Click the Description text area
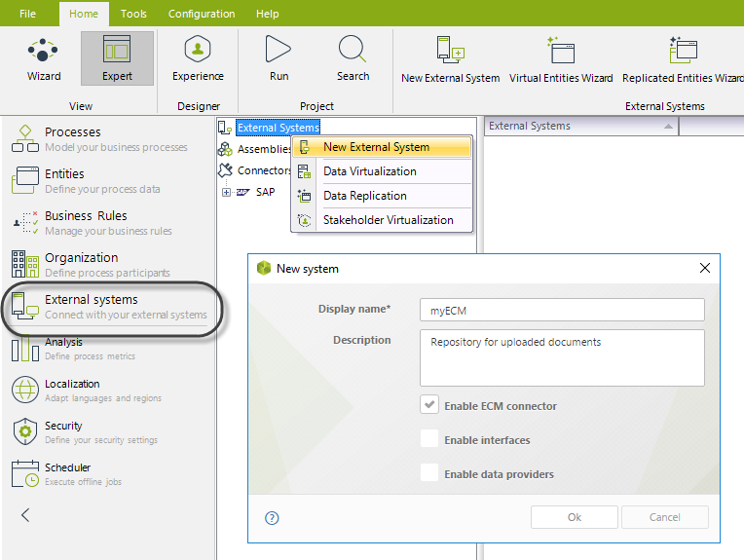Screen dimensions: 744x560 562,357
